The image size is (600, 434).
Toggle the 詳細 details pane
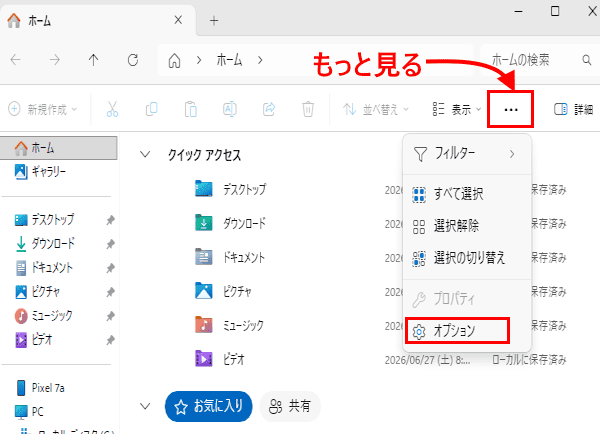point(574,109)
